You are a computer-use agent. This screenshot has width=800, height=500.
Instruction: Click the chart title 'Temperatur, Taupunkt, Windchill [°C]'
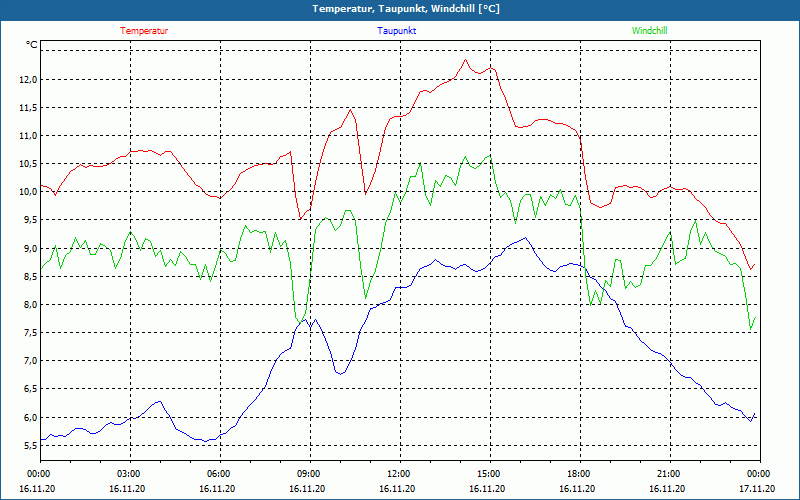[x=406, y=9]
